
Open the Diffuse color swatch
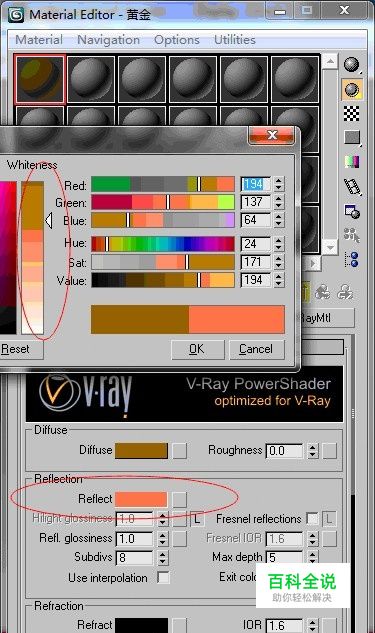point(141,451)
